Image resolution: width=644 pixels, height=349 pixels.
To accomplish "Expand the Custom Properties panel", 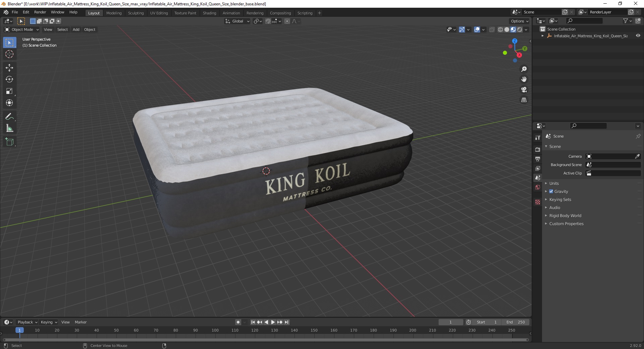I will [x=566, y=223].
